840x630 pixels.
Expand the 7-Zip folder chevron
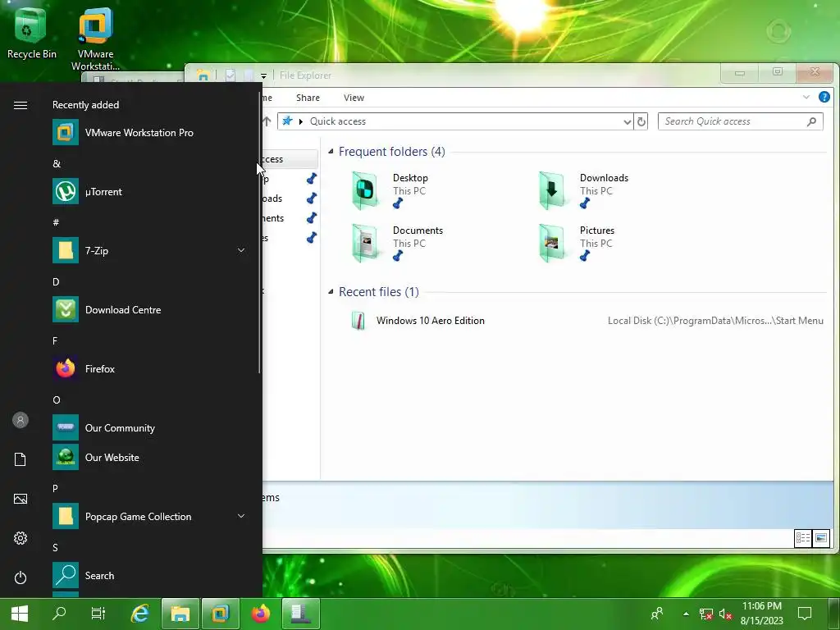[x=241, y=250]
